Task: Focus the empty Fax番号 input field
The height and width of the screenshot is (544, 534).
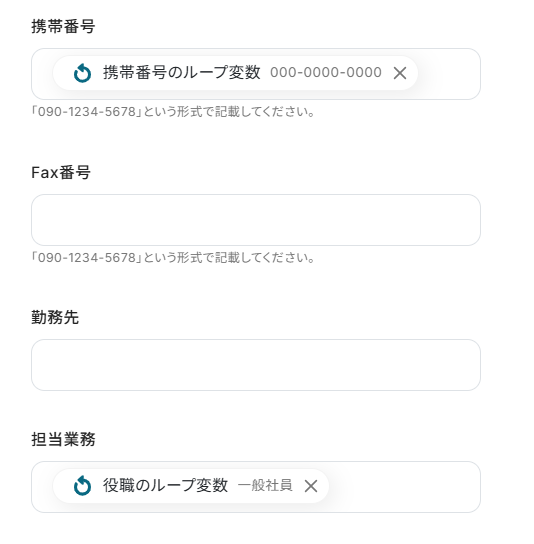Action: pyautogui.click(x=256, y=220)
